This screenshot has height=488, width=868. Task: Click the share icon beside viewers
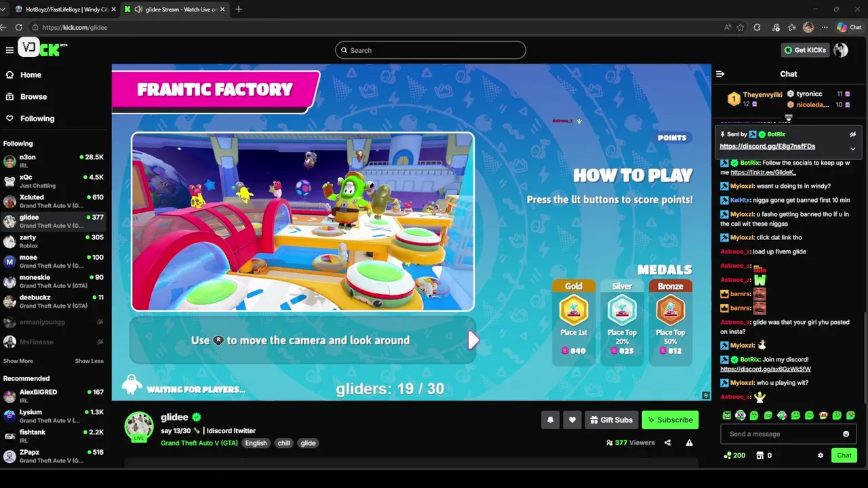click(667, 443)
